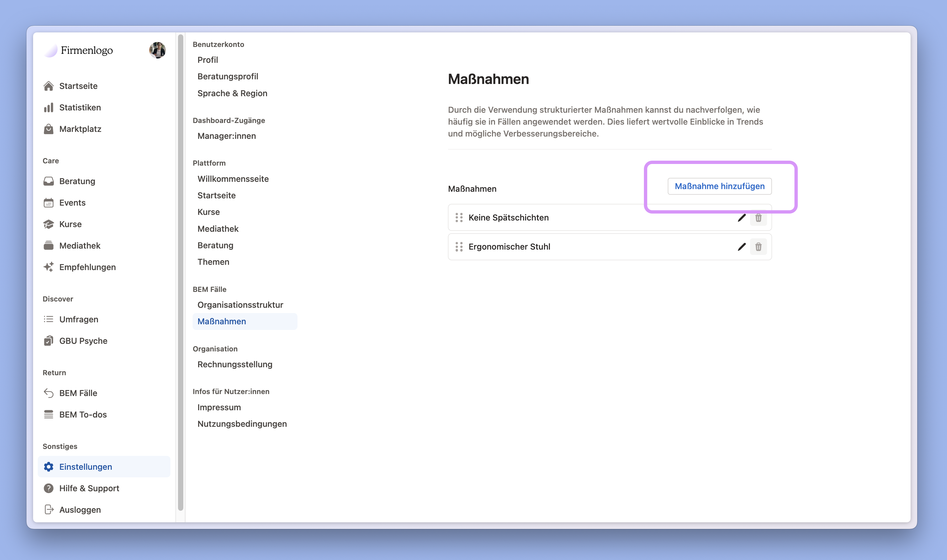This screenshot has height=560, width=947.
Task: Open Sprache & Region settings
Action: (232, 93)
